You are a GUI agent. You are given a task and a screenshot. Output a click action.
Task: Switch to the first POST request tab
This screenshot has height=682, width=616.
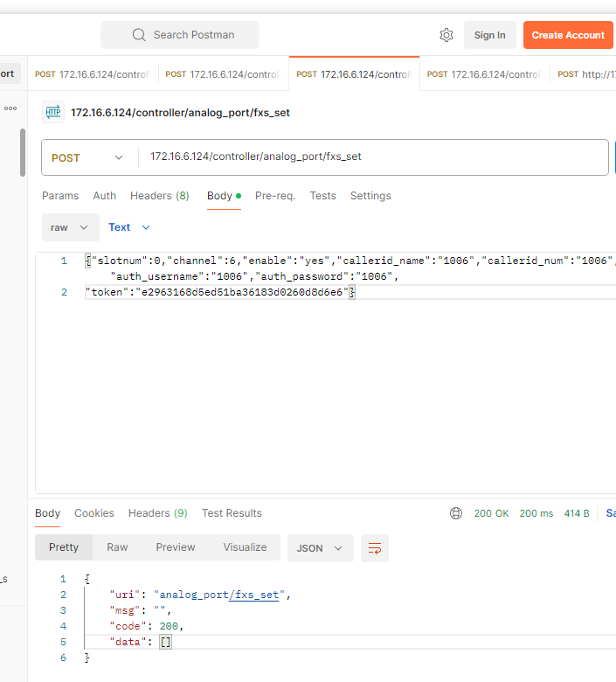pos(93,74)
